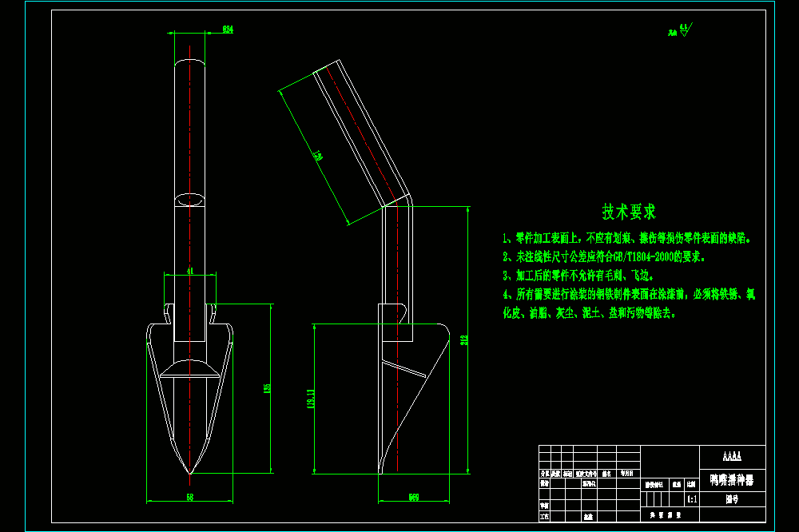
Task: Click the 工艺 label in title block
Action: (545, 516)
